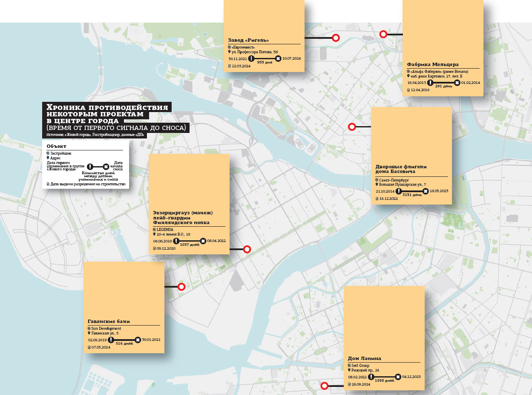532x395 pixels.
Task: Click location pin icon next to Рижский пр., 26
Action: pyautogui.click(x=349, y=370)
